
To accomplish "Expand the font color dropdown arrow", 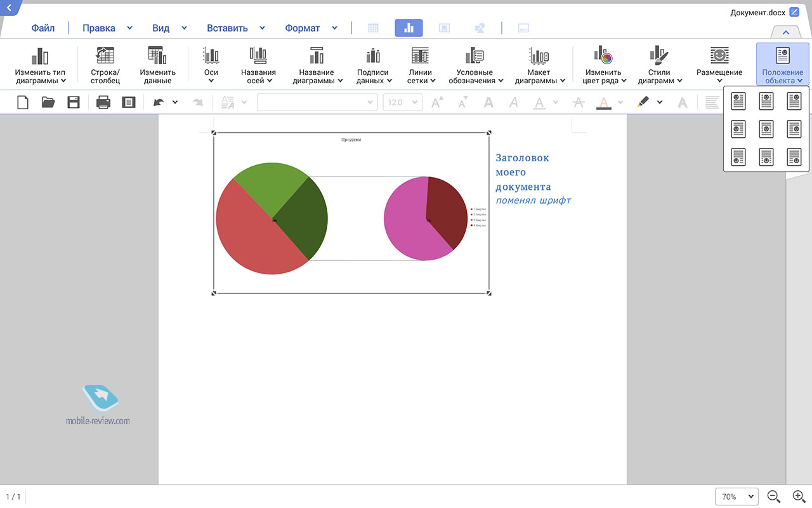I will pyautogui.click(x=620, y=102).
